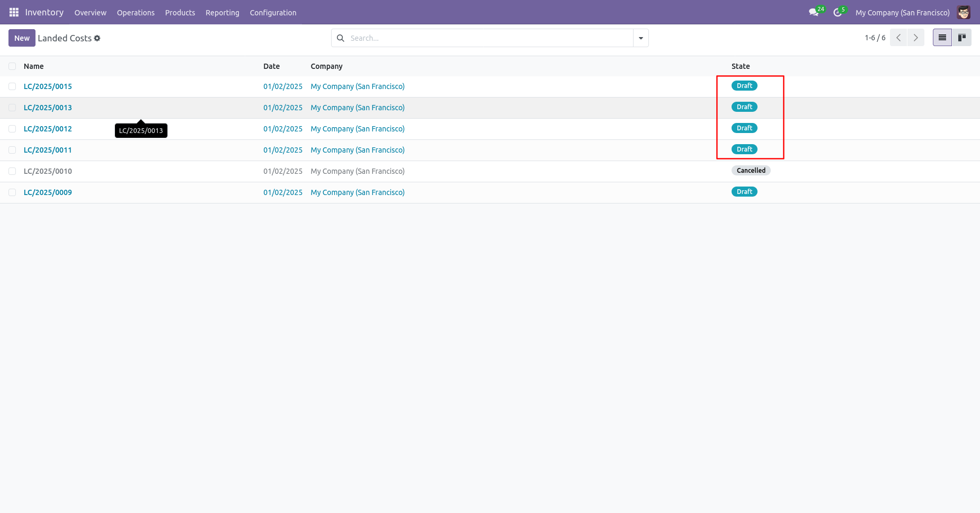The image size is (980, 513).
Task: Toggle the select-all header checkbox
Action: (12, 66)
